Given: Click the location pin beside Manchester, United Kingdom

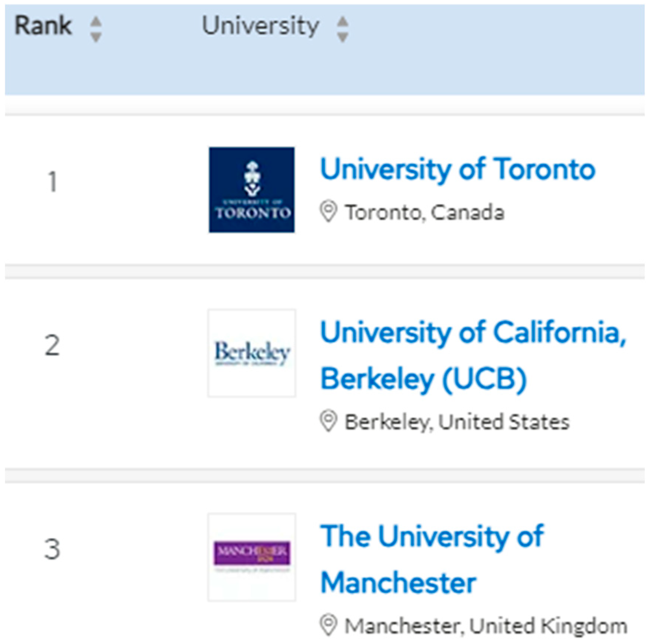Looking at the screenshot, I should click(x=328, y=625).
